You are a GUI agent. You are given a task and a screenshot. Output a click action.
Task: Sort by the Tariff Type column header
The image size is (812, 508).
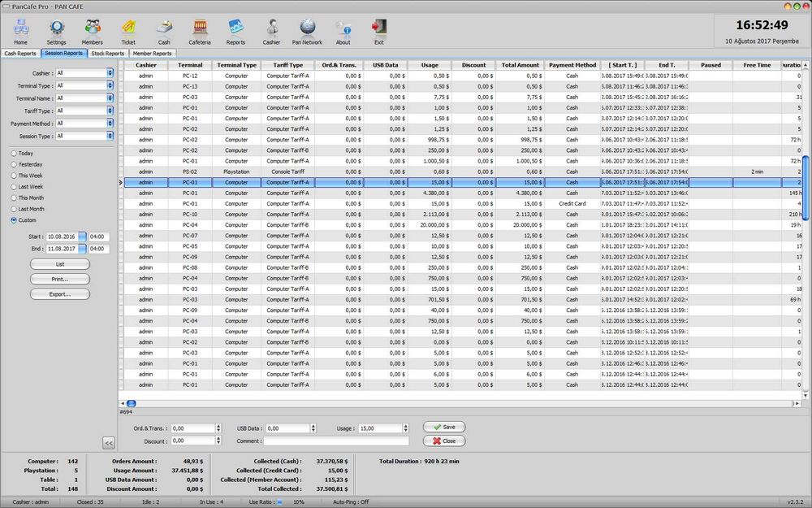tap(288, 65)
